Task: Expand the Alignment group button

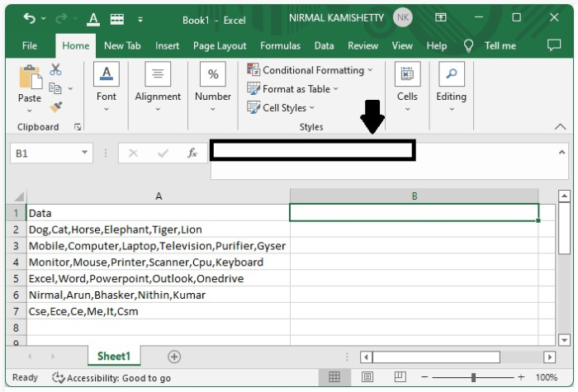Action: pos(158,87)
